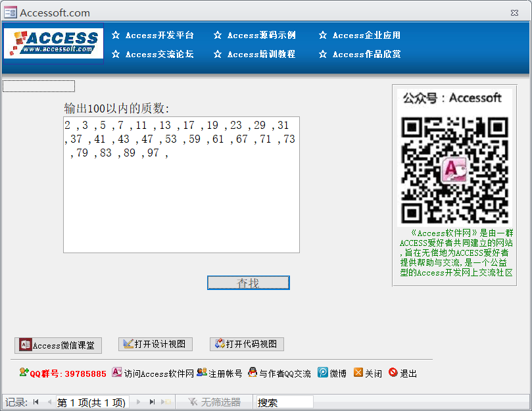Open the Access微信课堂 button
This screenshot has width=532, height=411.
(58, 345)
